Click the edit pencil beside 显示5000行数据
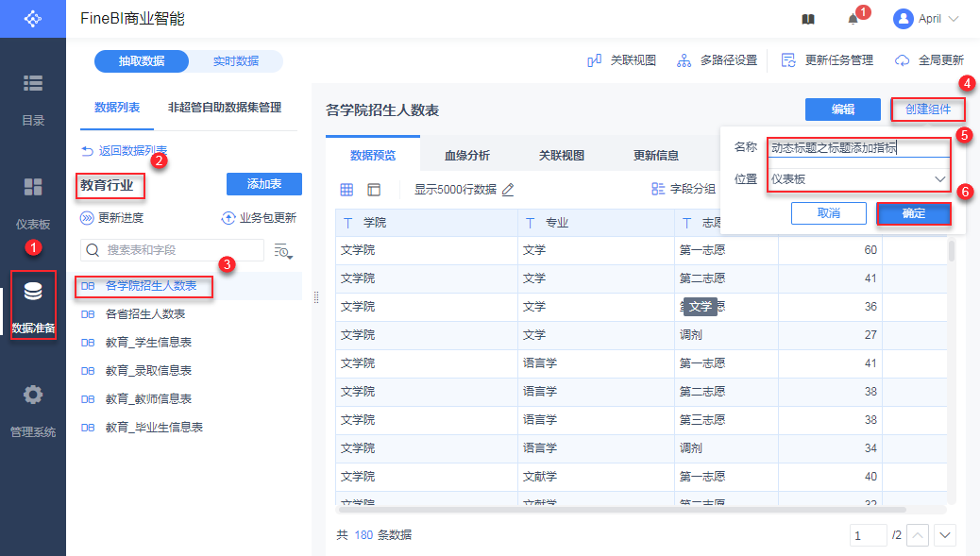The image size is (980, 556). pos(508,190)
